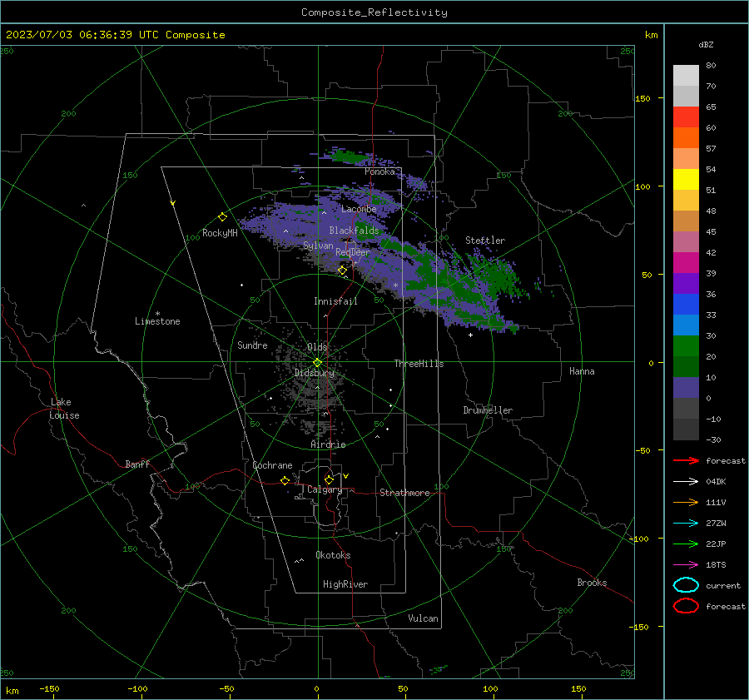This screenshot has width=749, height=700.
Task: Select the 39 dBZ purple swatch
Action: tap(686, 283)
